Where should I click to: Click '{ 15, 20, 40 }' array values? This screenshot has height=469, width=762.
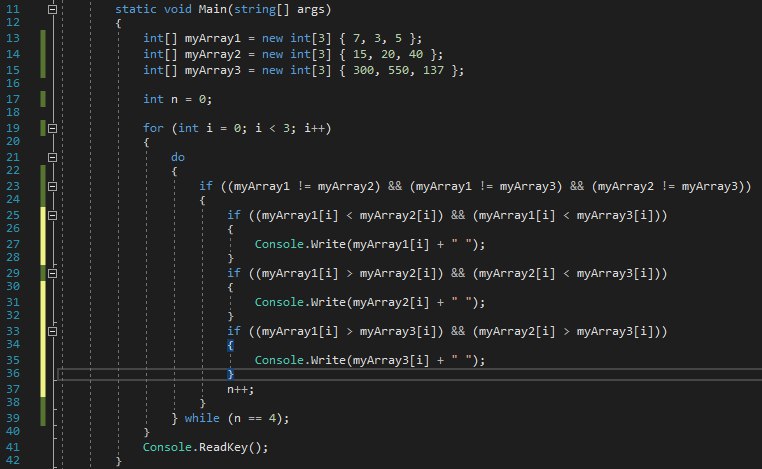387,54
